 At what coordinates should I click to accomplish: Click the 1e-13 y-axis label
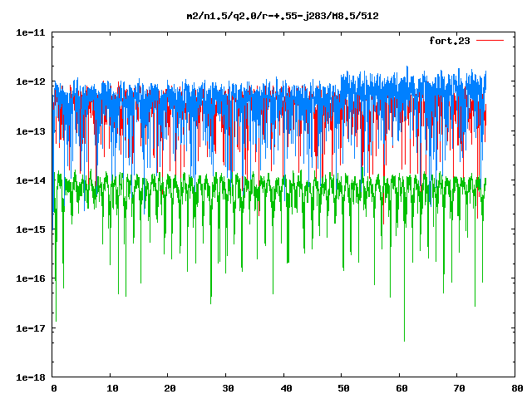click(31, 131)
